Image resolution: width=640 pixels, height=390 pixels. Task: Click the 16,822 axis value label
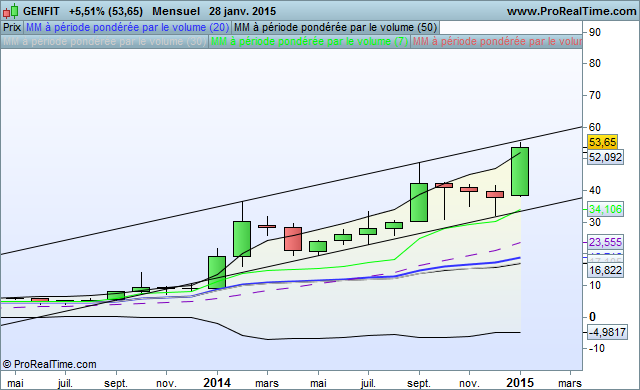tap(605, 270)
